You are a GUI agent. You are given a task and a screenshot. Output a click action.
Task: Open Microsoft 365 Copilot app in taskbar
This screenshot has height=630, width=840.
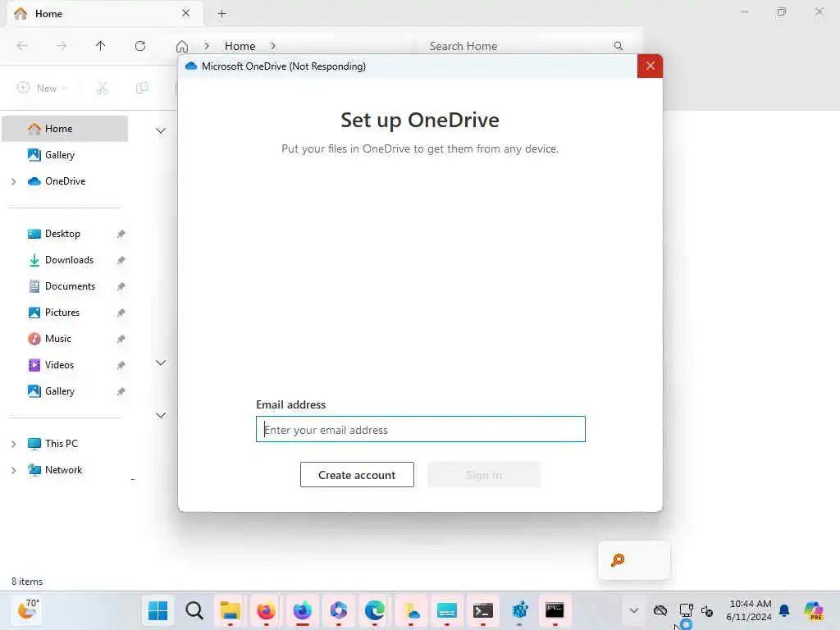coord(339,610)
